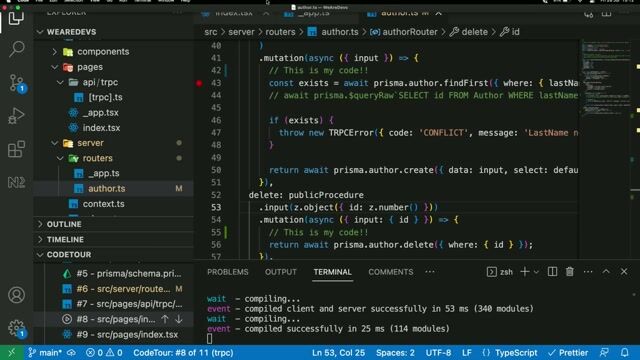Viewport: 640px width, 360px height.
Task: Switch to the COMMENTS tab
Action: [391, 272]
